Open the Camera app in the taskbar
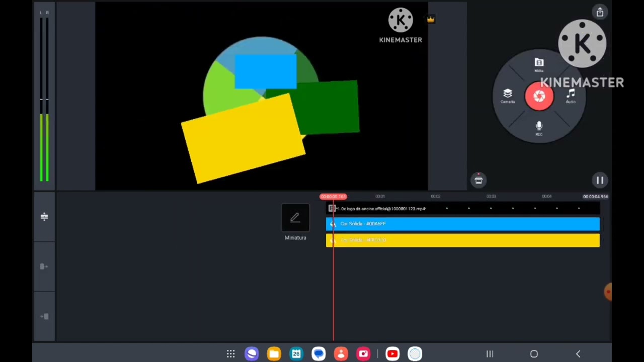Screen dimensions: 644x362 coord(363,354)
